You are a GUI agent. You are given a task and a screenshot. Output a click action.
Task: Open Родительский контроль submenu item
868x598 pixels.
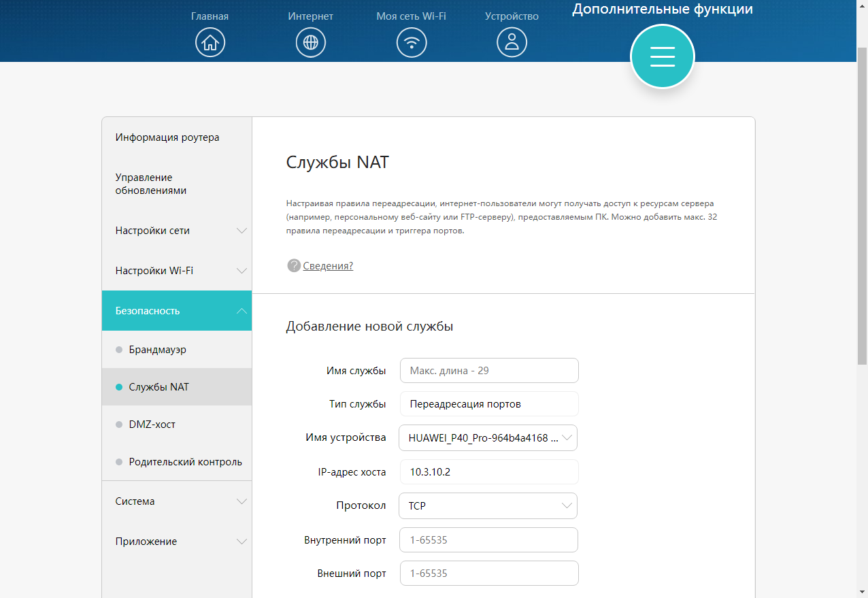pos(177,462)
